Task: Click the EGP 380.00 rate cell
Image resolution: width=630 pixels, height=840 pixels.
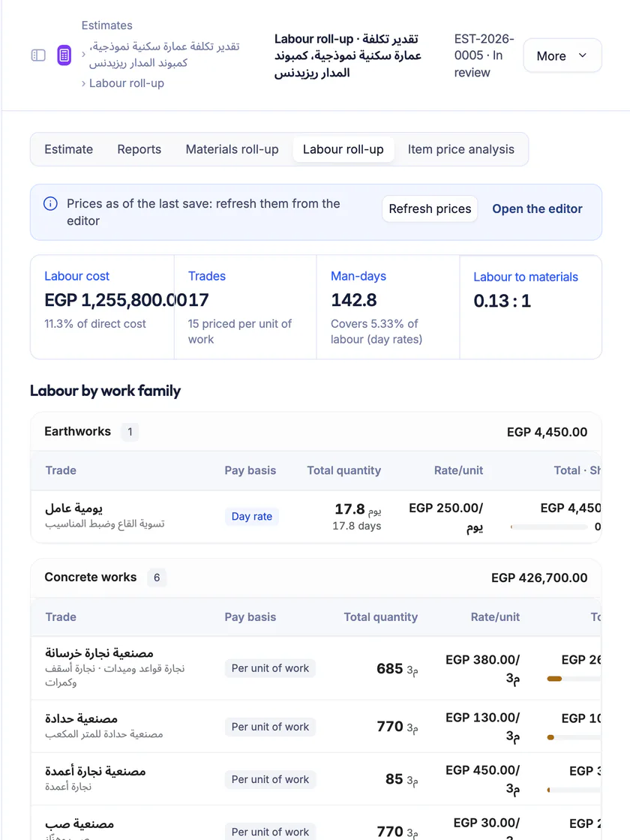Action: coord(483,669)
